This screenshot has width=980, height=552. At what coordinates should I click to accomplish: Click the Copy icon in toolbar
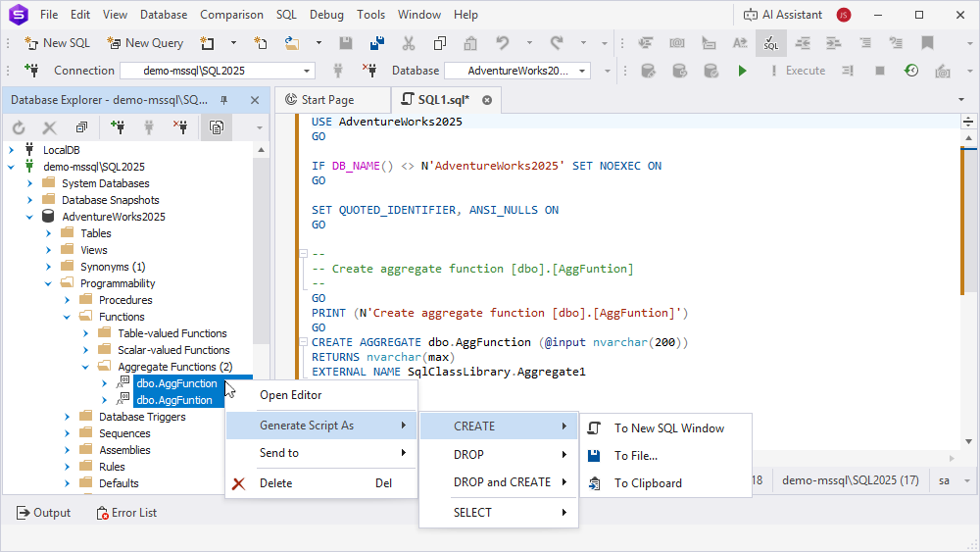pos(440,43)
